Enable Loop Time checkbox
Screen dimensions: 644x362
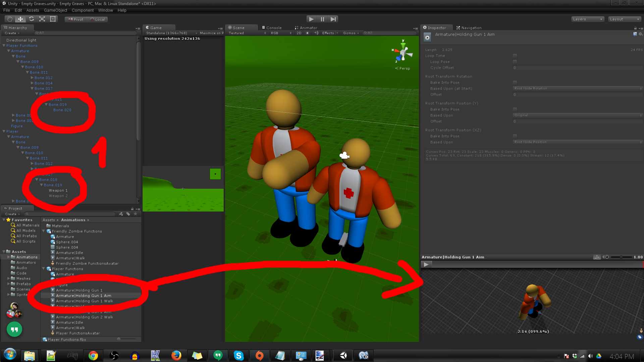coord(515,56)
